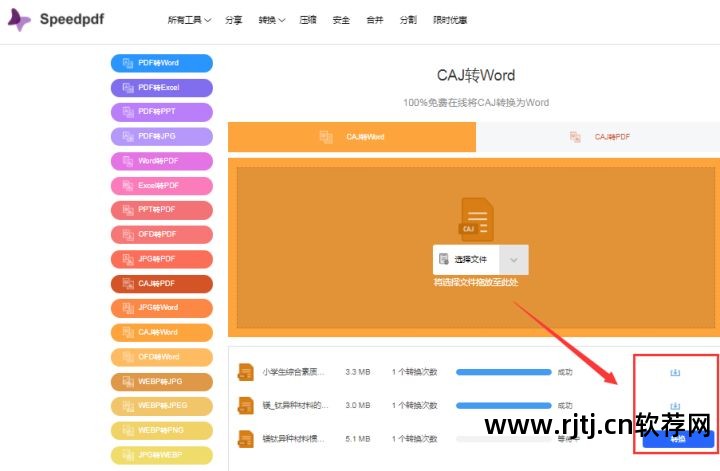The width and height of the screenshot is (720, 471).
Task: Switch to the CAJ转PDF tab
Action: pos(598,137)
